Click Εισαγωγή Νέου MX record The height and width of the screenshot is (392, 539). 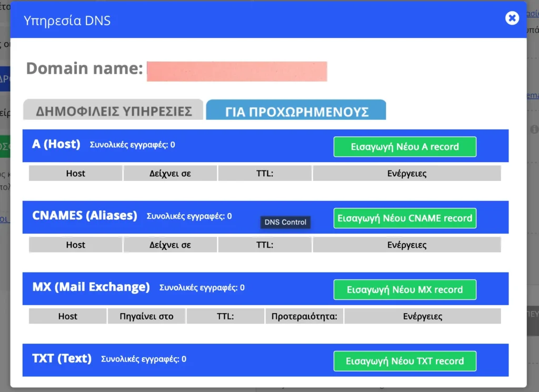pos(405,289)
